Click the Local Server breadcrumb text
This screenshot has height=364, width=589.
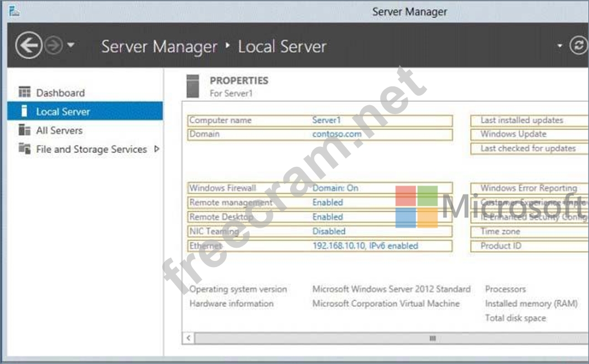(x=282, y=47)
